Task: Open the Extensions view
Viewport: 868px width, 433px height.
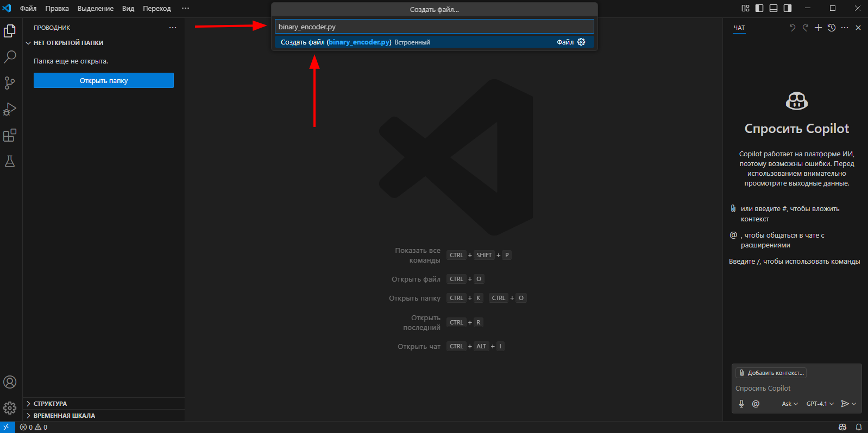Action: pos(10,135)
